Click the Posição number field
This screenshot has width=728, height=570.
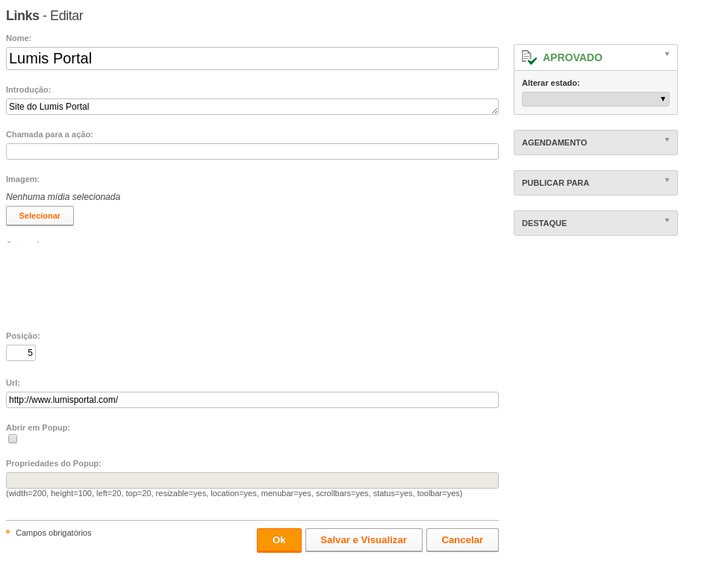point(21,353)
